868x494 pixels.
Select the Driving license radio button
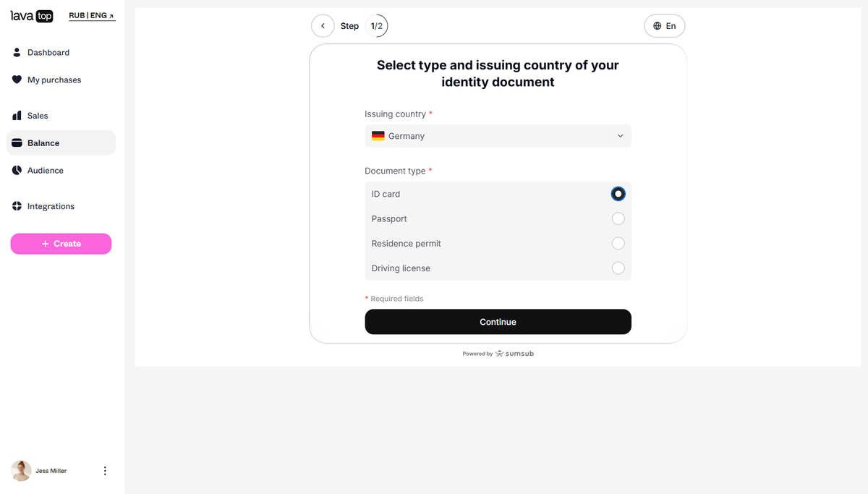tap(618, 268)
